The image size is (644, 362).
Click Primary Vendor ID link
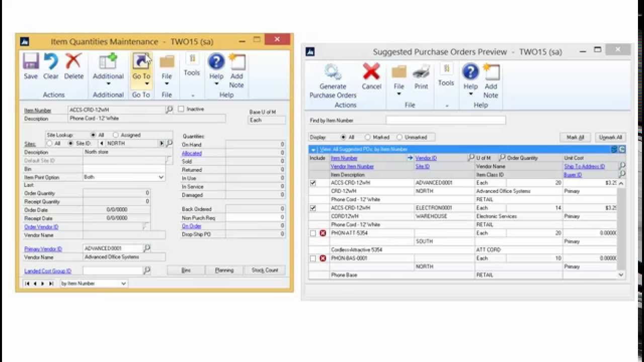pos(43,249)
